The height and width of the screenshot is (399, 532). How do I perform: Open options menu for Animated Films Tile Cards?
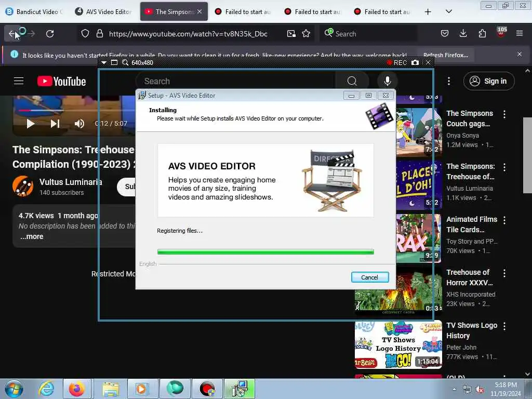click(x=504, y=220)
